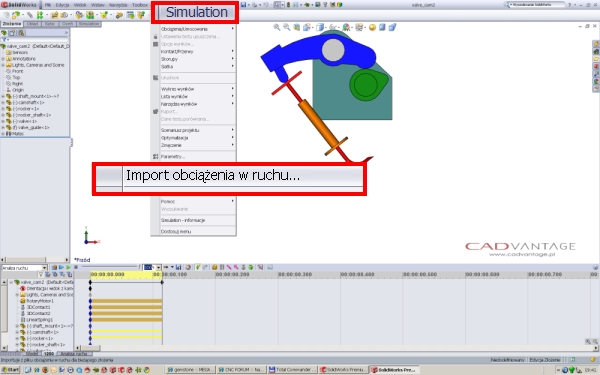Click the save animation icon in timeline toolbar

(178, 267)
